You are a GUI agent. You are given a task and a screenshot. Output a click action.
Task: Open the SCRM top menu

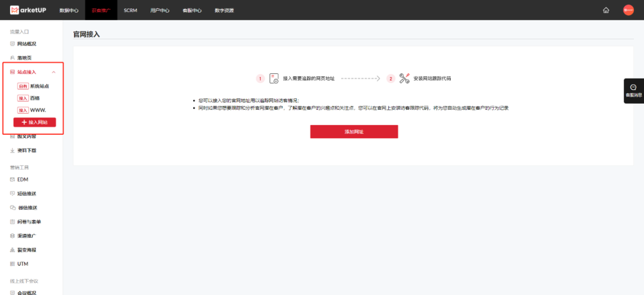[130, 11]
